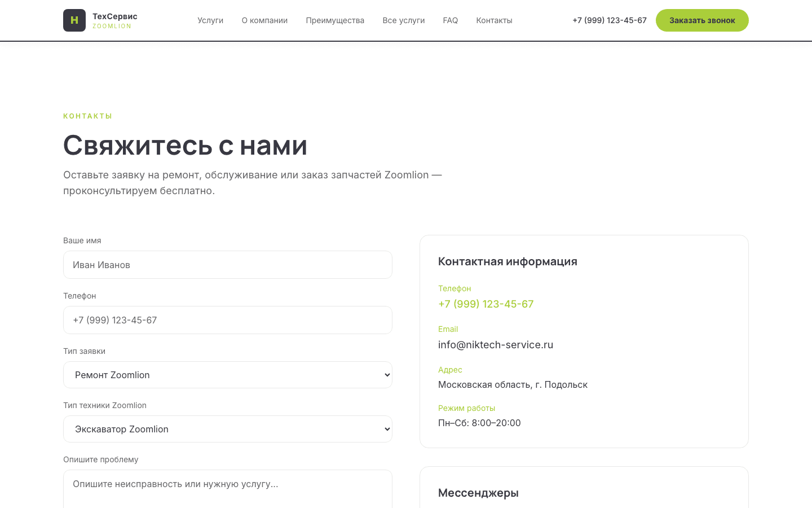This screenshot has width=812, height=508.
Task: Click the address Московская область, г. Подольск
Action: pyautogui.click(x=513, y=385)
